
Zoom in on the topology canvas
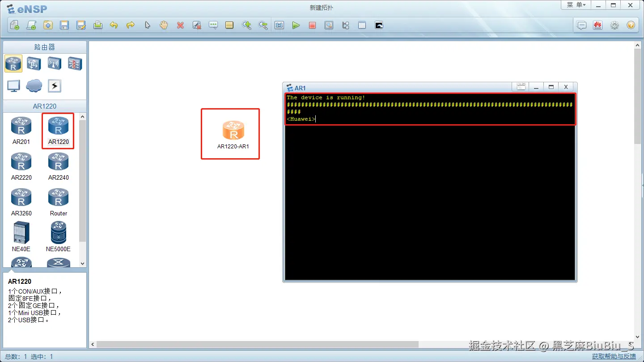point(246,25)
